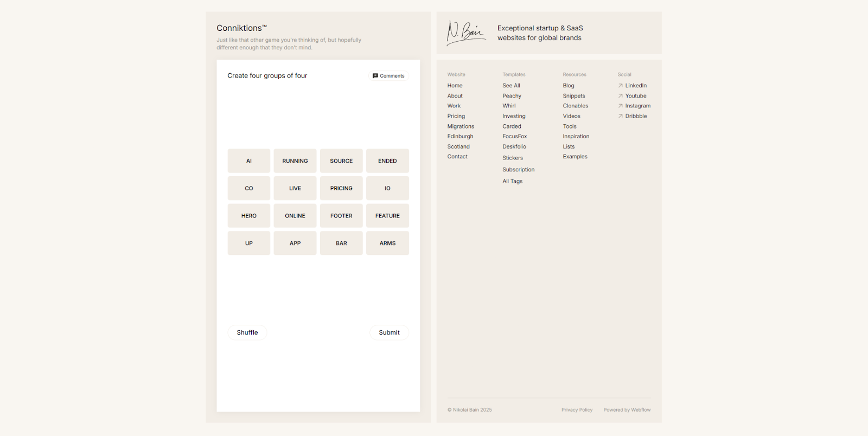This screenshot has height=436, width=868.
Task: Open the Migrations link
Action: 461,126
